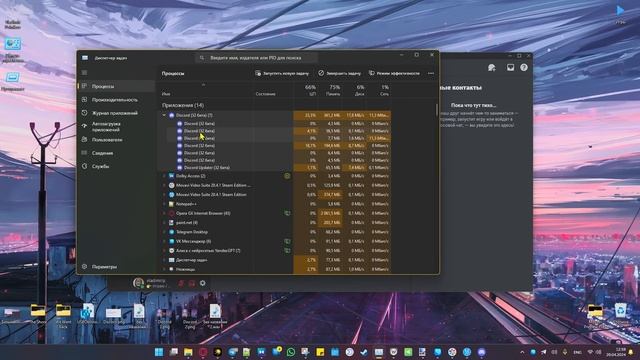Open the Службы tab

(116, 167)
